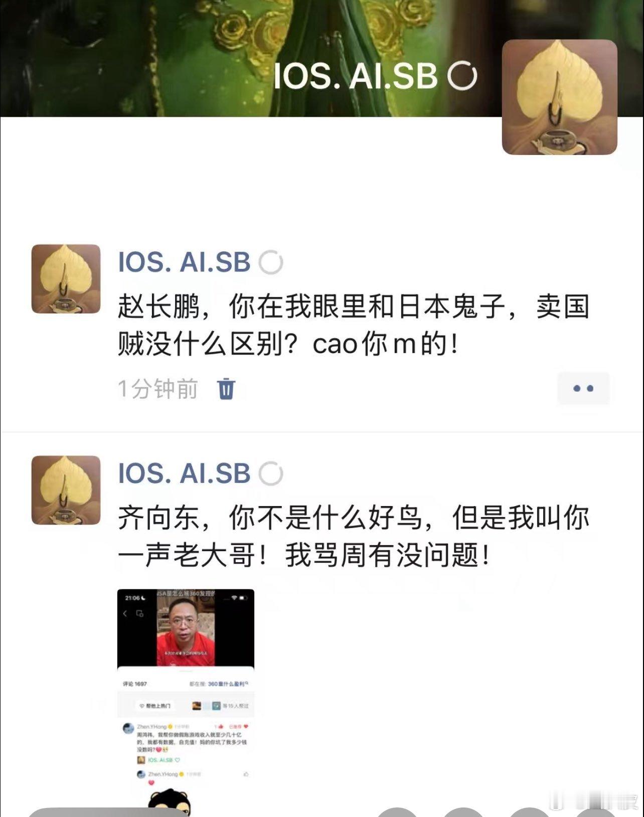The width and height of the screenshot is (644, 817).
Task: Tap the post text mentioning 赵长鹏
Action: point(354,325)
